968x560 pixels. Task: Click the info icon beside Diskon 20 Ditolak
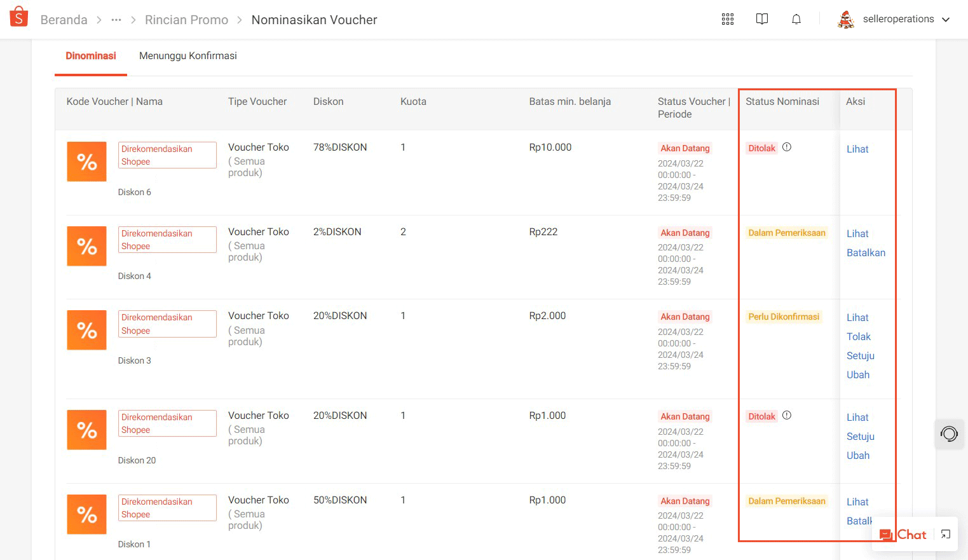[787, 416]
